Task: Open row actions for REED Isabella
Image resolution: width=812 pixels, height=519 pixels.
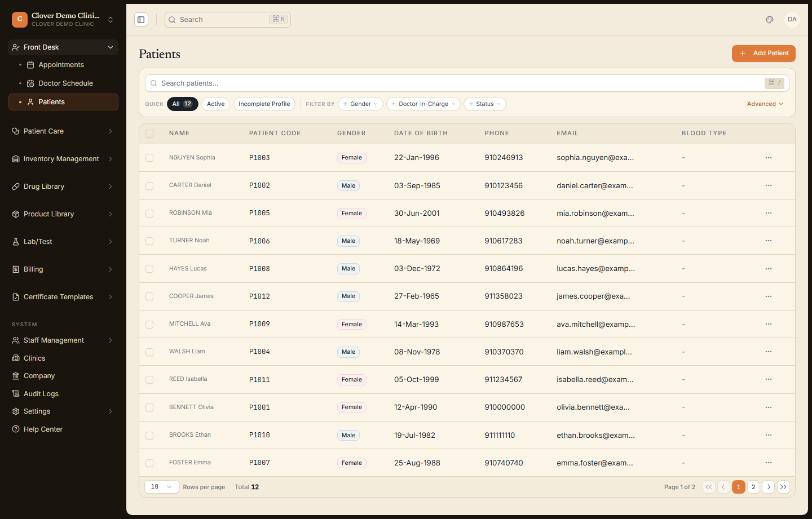Action: coord(769,379)
